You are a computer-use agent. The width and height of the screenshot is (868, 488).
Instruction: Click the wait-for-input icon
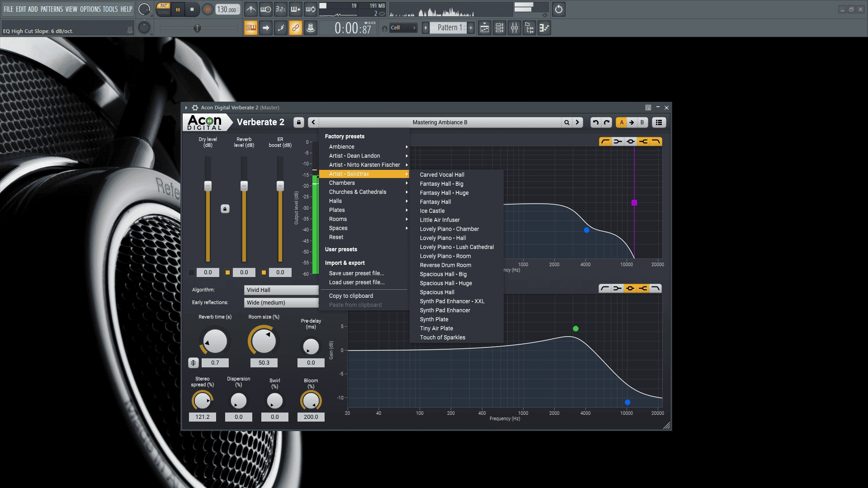266,9
